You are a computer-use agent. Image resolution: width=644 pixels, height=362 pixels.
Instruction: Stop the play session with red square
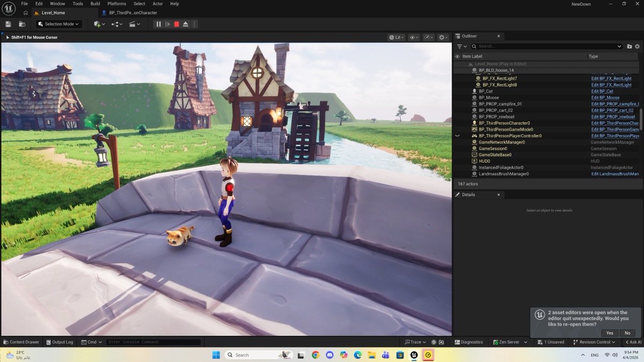(177, 24)
